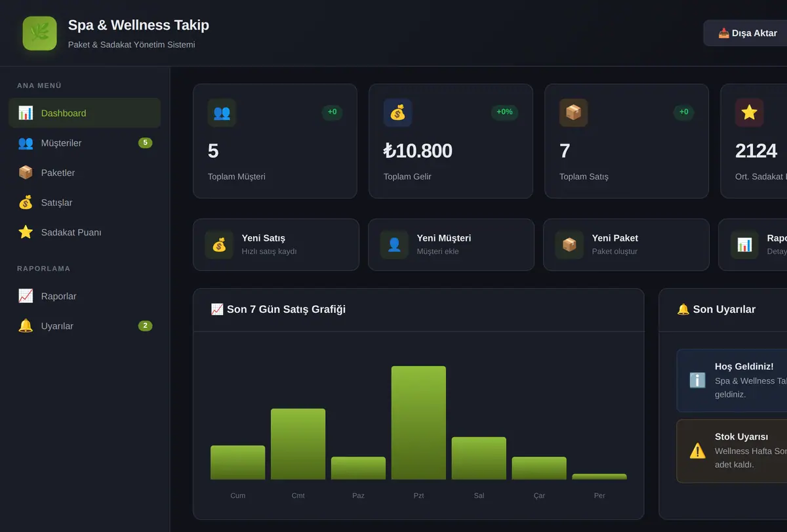Open the Stok Uyarısı warning alert
The width and height of the screenshot is (787, 532).
(x=732, y=451)
